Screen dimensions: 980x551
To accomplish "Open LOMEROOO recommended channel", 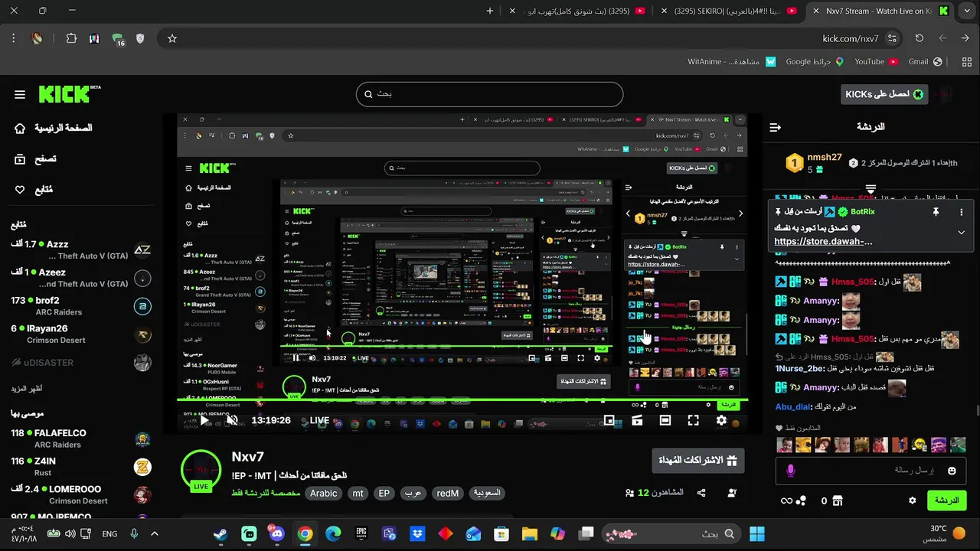I will 80,494.
